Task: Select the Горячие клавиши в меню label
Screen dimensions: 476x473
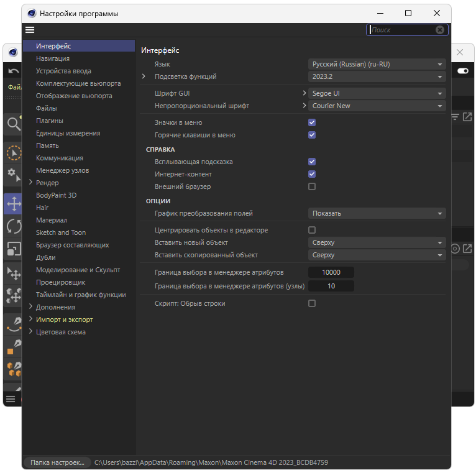Action: 195,135
